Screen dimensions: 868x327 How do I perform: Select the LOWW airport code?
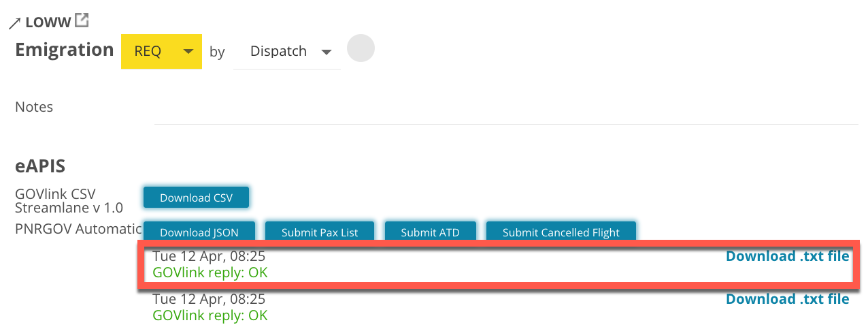[x=48, y=22]
